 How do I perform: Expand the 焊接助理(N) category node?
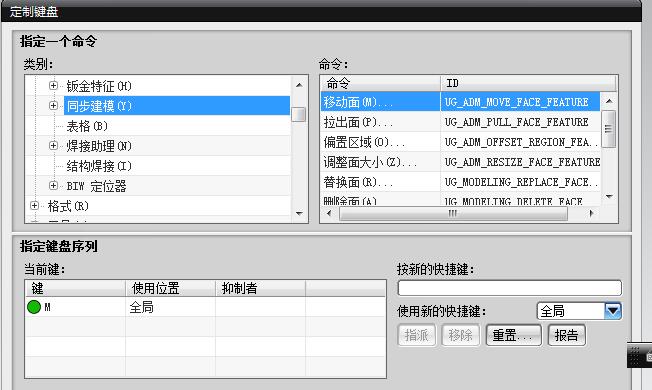click(53, 146)
